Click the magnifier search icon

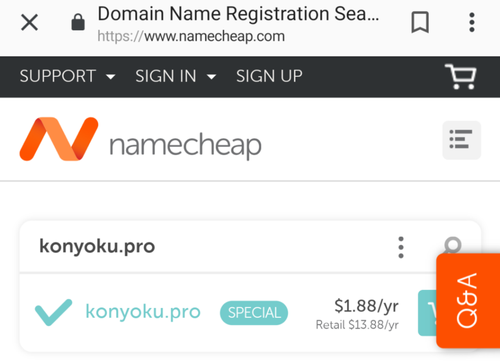(453, 245)
